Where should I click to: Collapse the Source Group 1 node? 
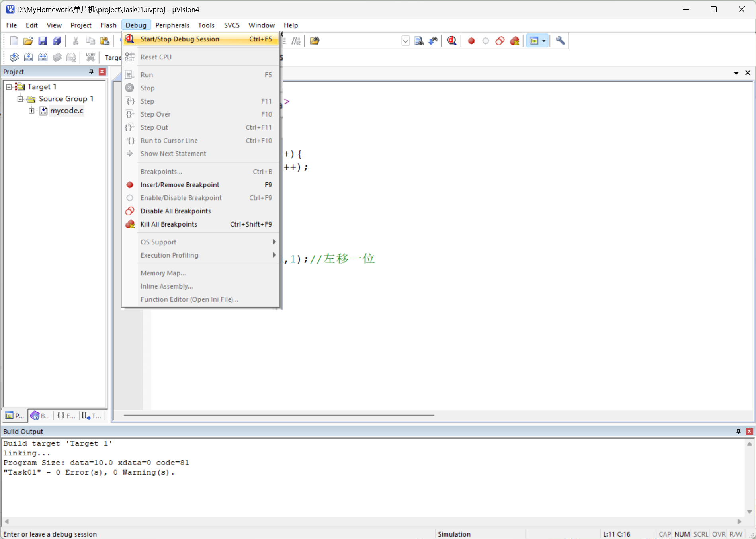pos(20,99)
